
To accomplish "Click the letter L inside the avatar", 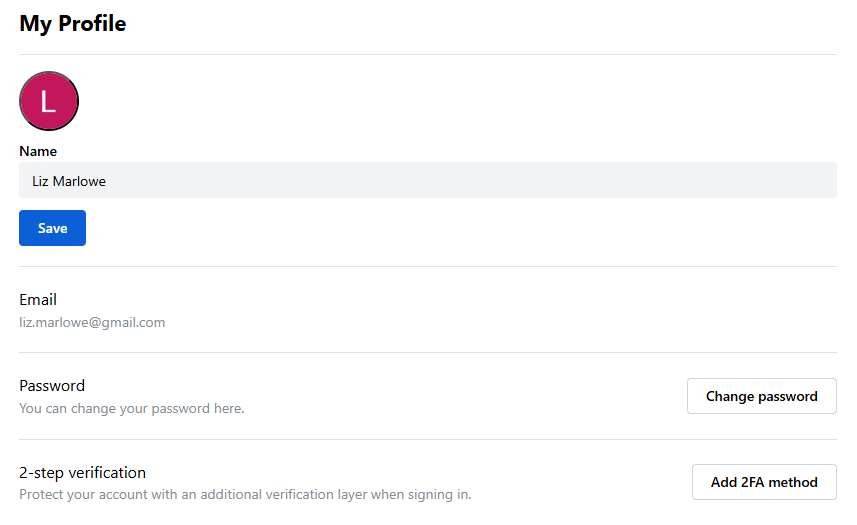I will [x=48, y=101].
